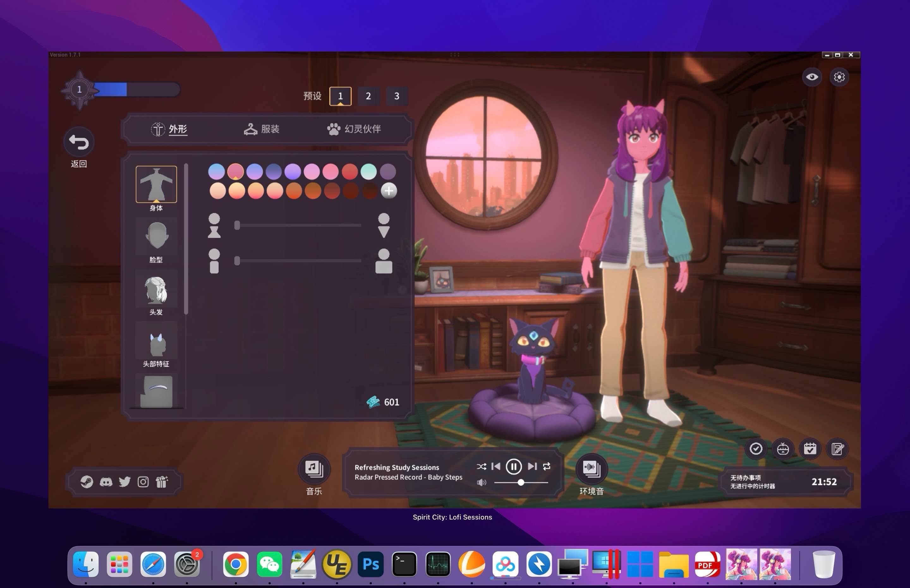Screen dimensions: 910x588
Task: Open the 音乐 music panel
Action: coord(314,469)
